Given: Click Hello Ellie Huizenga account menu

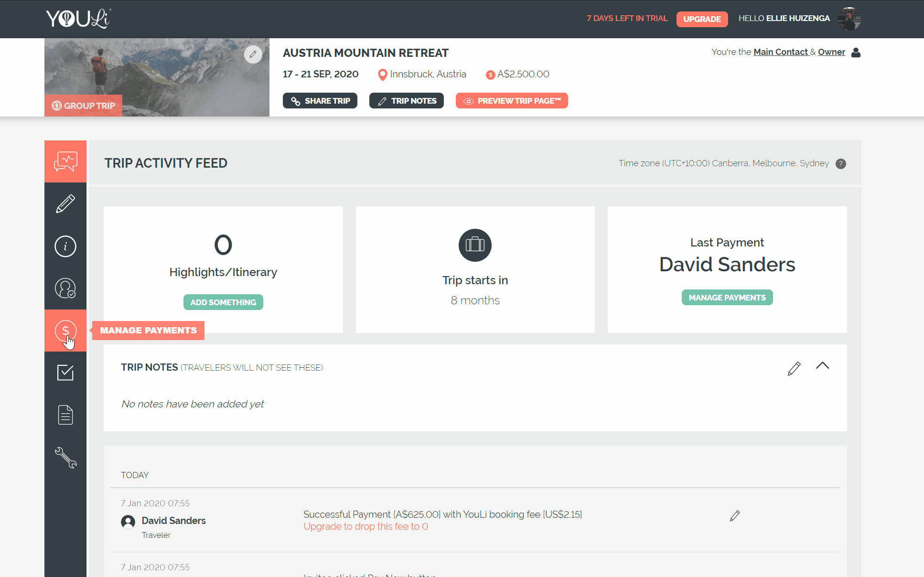Looking at the screenshot, I should 784,19.
